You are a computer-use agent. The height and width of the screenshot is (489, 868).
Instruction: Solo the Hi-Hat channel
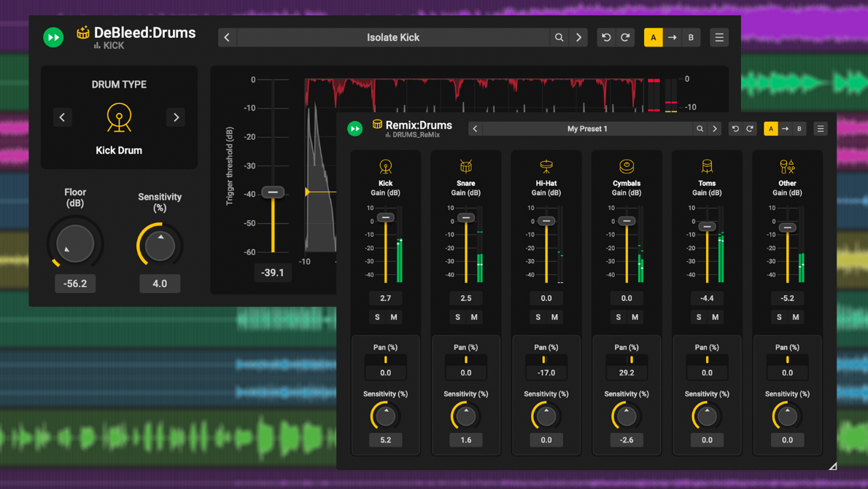(538, 317)
